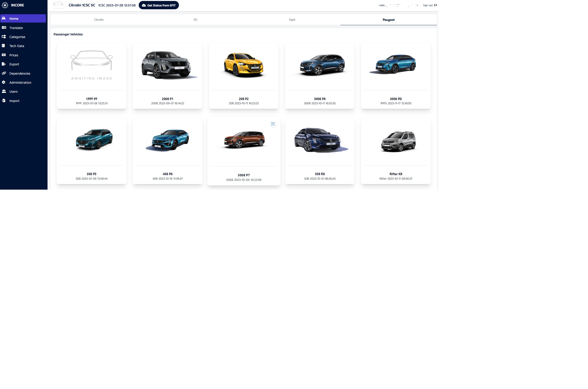Click the 2008 P1 title text

[x=168, y=99]
